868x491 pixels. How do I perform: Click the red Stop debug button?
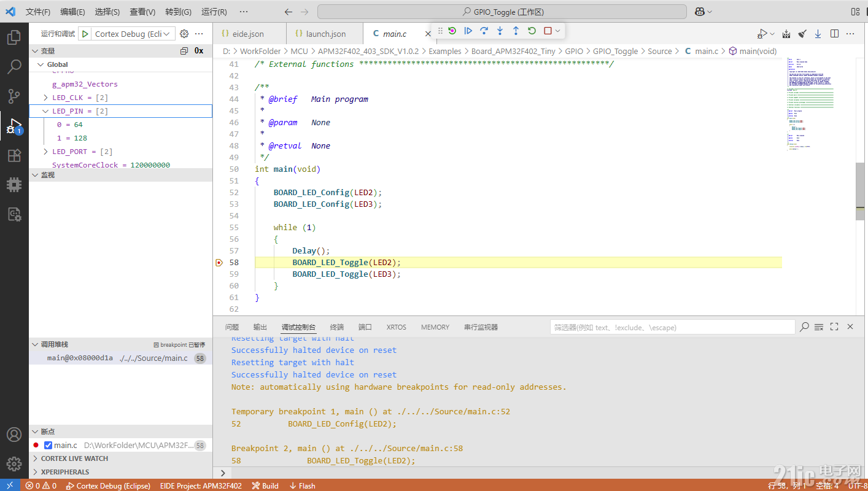click(548, 31)
